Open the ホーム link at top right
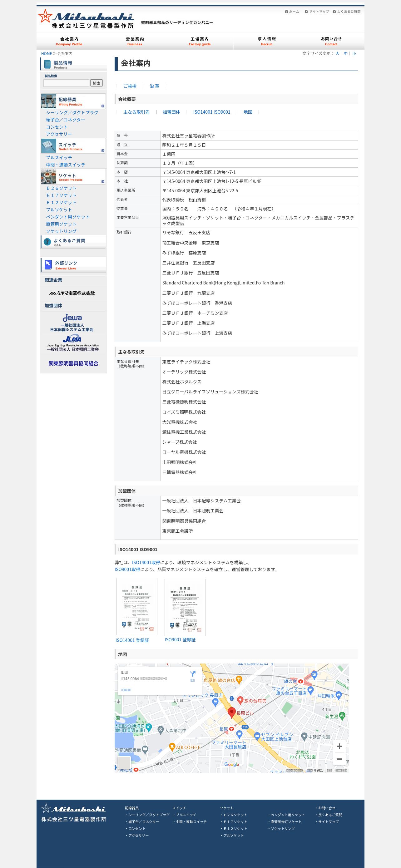Screen dimensions: 401x868 click(x=292, y=12)
